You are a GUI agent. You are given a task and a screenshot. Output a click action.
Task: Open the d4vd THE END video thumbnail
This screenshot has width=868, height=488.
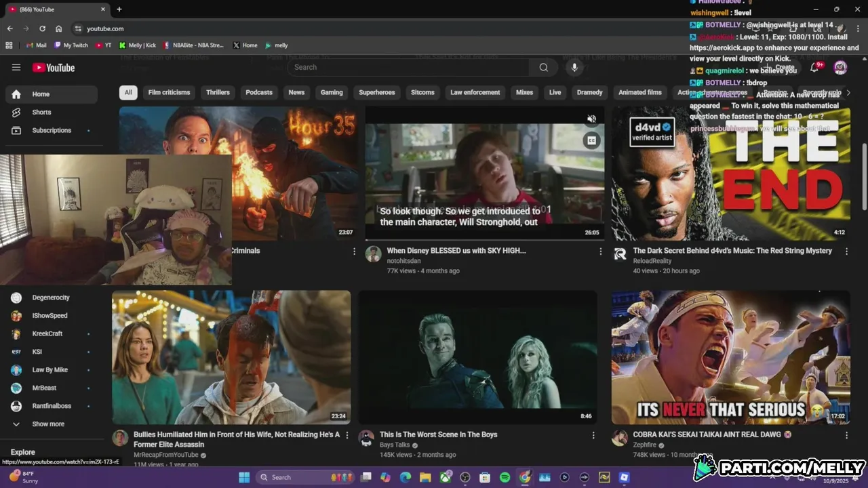(x=731, y=174)
